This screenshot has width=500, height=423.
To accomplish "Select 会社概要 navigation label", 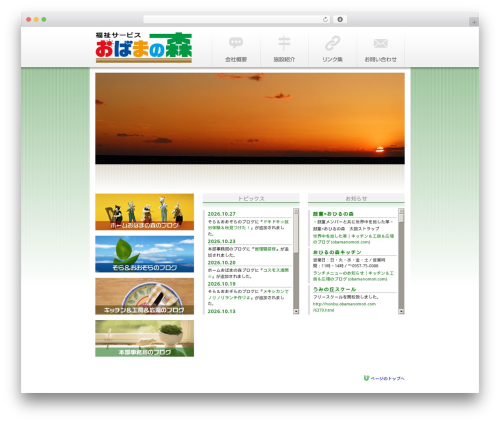I will point(236,59).
